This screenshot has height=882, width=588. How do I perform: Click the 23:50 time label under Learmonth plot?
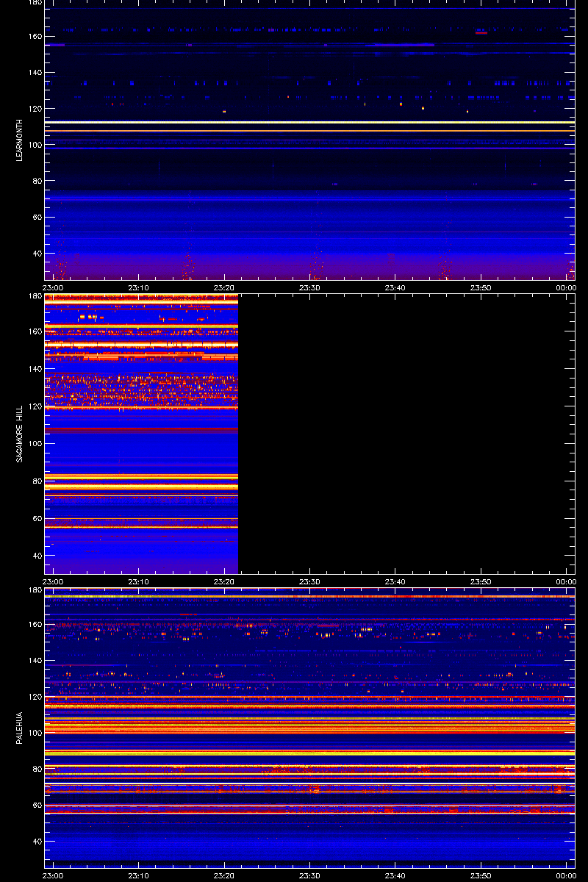480,288
